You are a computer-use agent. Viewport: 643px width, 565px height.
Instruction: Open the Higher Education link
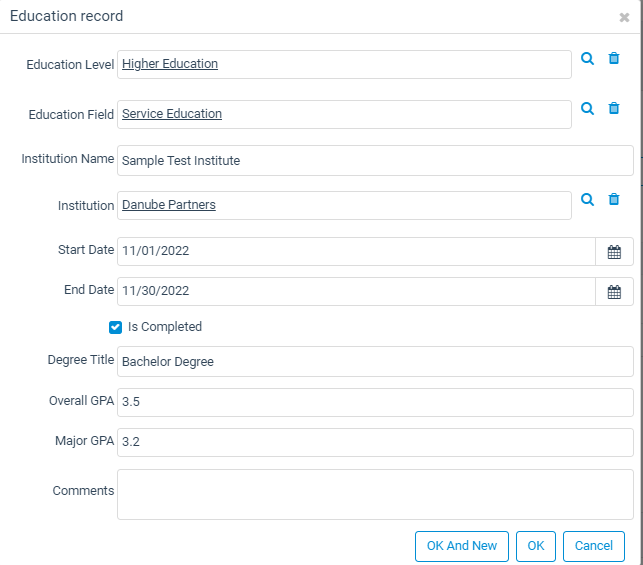[170, 64]
